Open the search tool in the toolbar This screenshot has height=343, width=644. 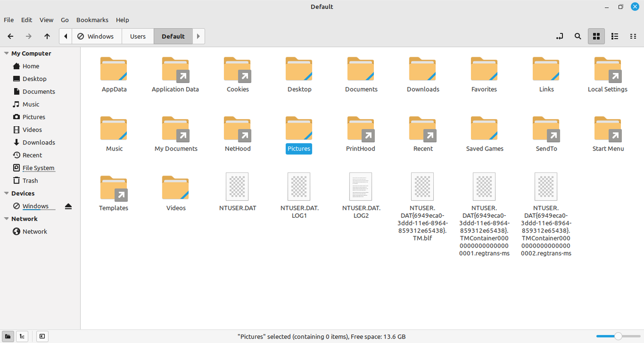coord(578,36)
